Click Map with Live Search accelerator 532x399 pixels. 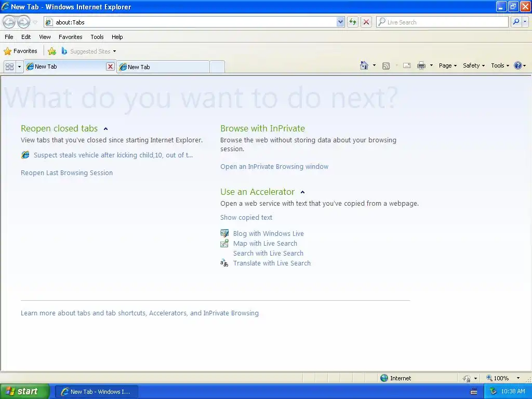265,243
